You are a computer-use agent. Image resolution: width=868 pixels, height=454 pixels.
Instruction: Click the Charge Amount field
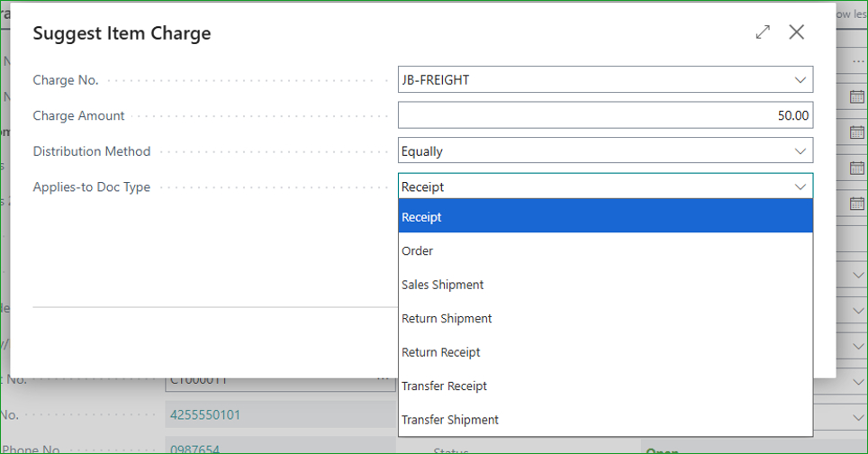[606, 115]
